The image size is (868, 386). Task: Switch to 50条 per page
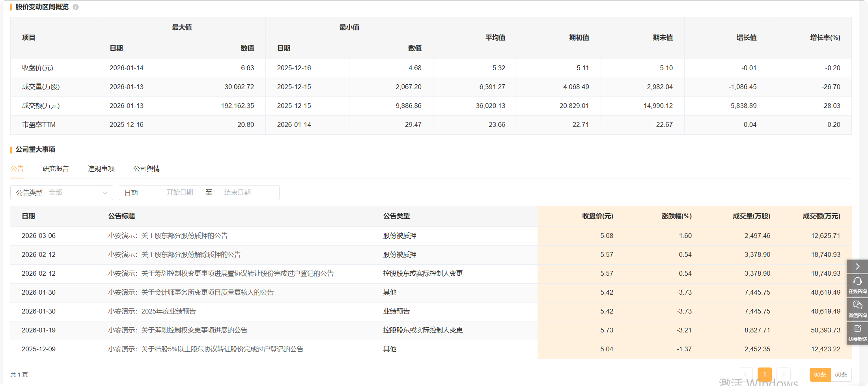pyautogui.click(x=841, y=375)
